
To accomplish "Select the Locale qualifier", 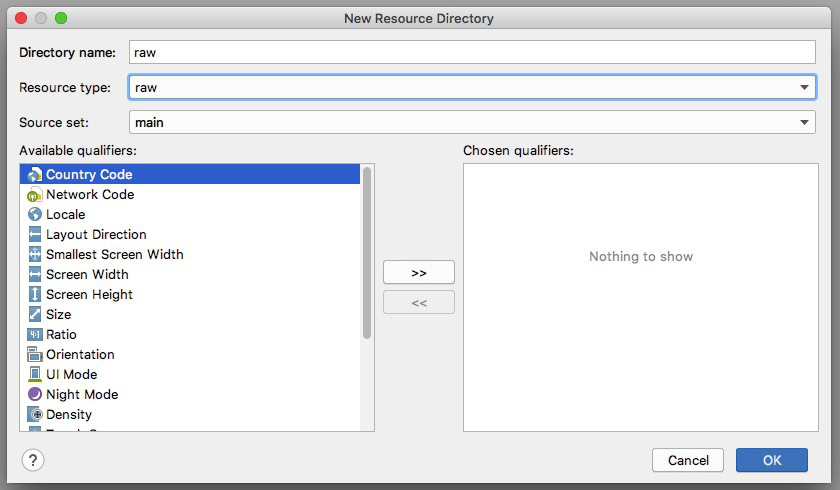I will (190, 215).
